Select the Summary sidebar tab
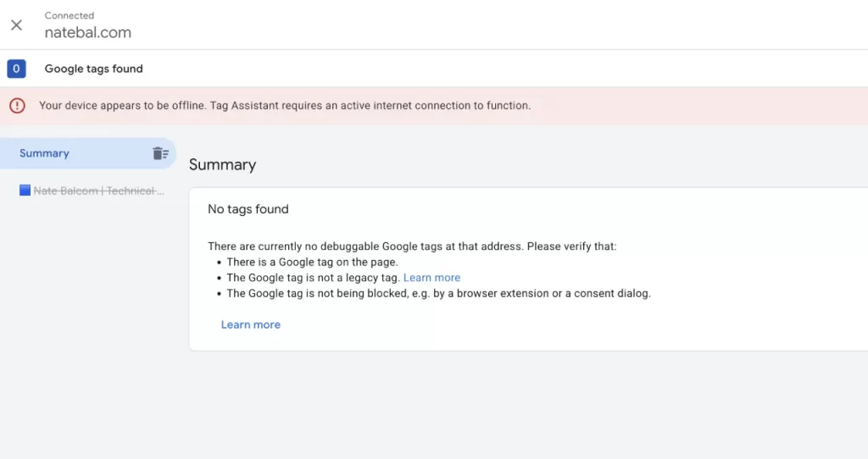The image size is (868, 459). pyautogui.click(x=88, y=153)
